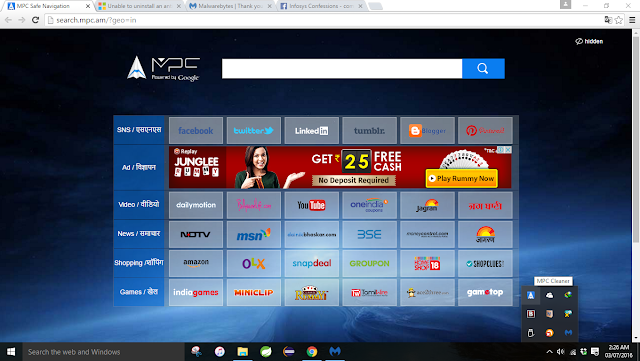Open the Snapdeal tile
This screenshot has height=361, width=640.
[312, 263]
